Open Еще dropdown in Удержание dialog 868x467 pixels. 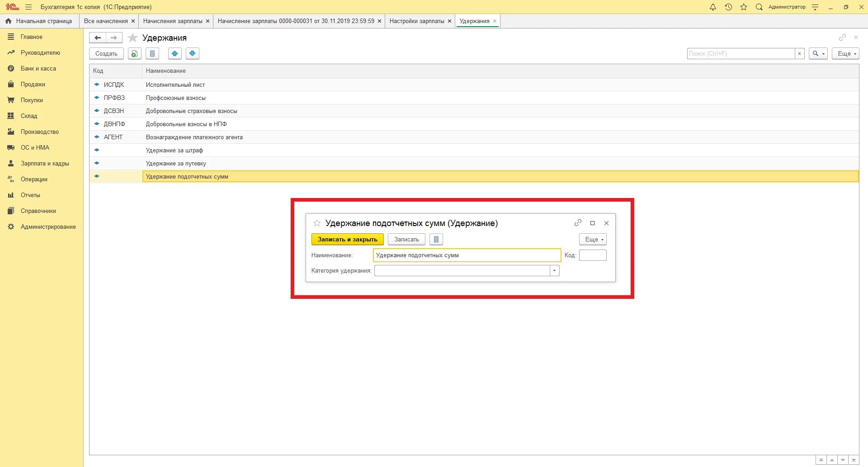click(x=593, y=239)
